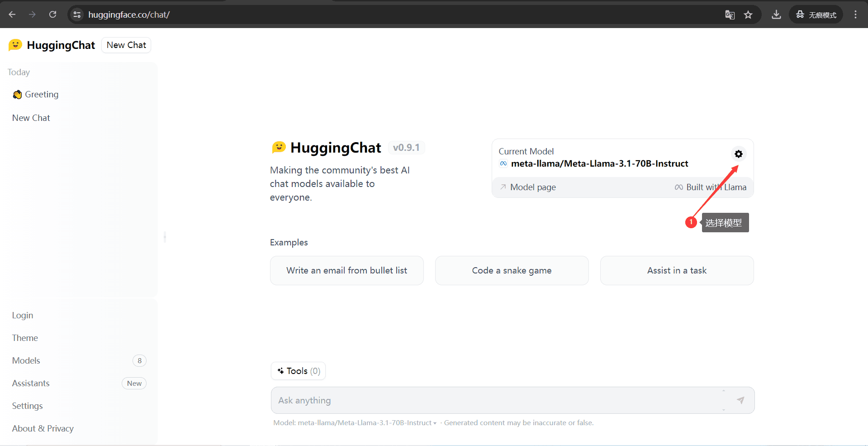Send message with paper plane icon
This screenshot has height=446, width=868.
740,400
